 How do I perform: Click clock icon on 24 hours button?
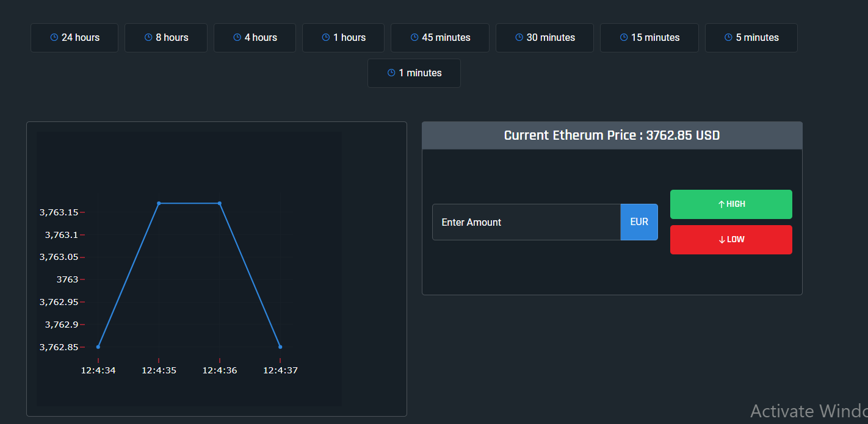(54, 38)
